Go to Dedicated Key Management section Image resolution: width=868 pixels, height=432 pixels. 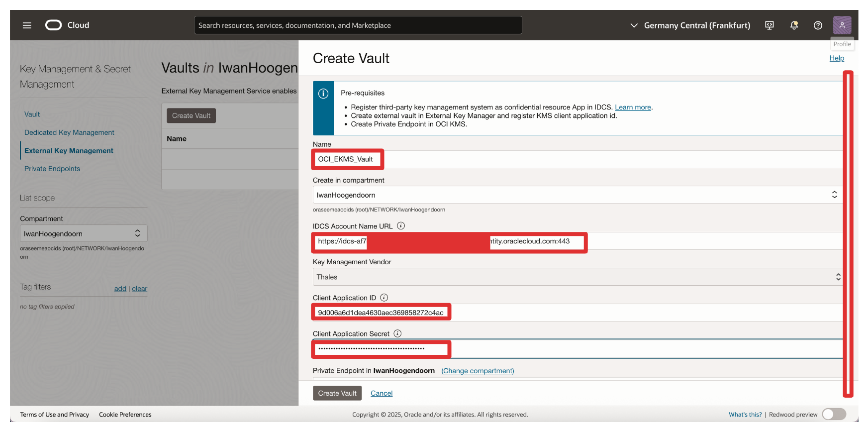coord(69,132)
